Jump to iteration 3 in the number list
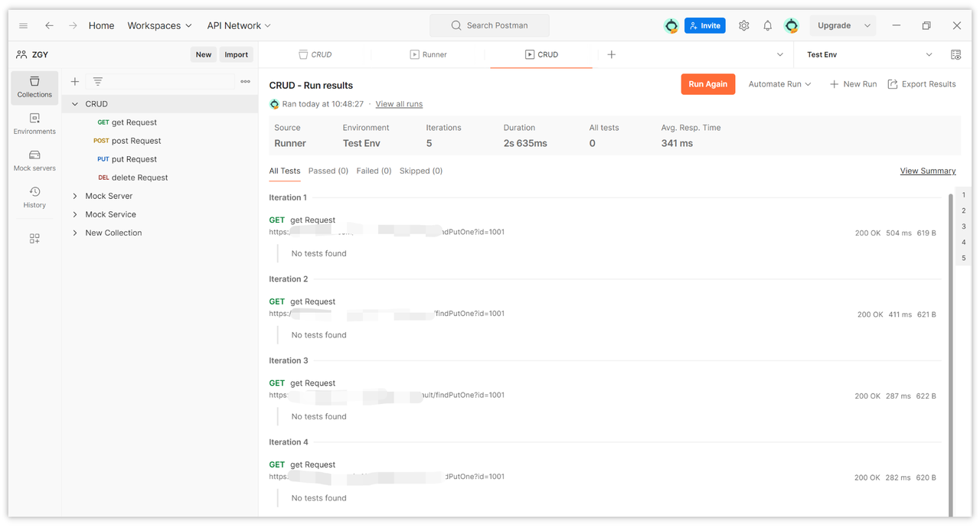This screenshot has width=980, height=528. pyautogui.click(x=963, y=227)
